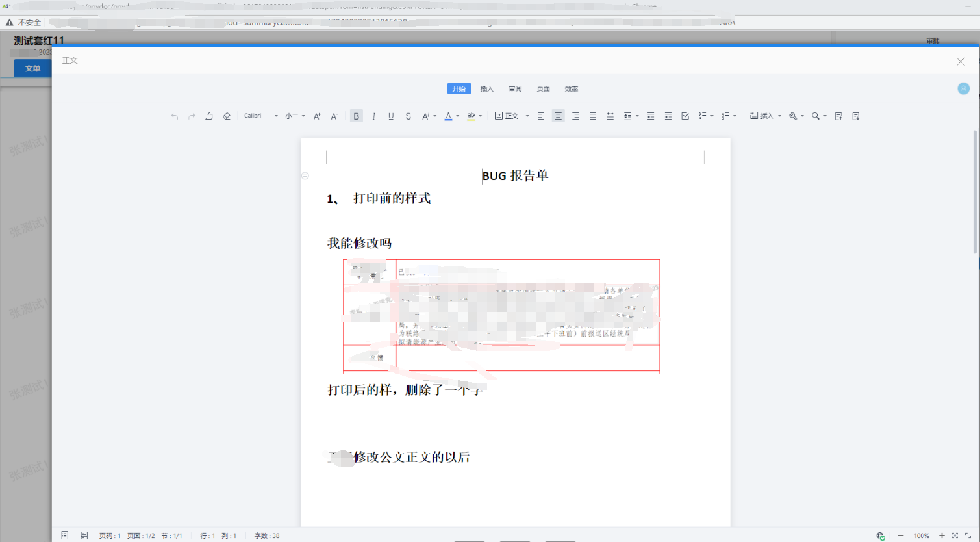Click the font color swatch button
The image size is (980, 542).
coord(448,116)
